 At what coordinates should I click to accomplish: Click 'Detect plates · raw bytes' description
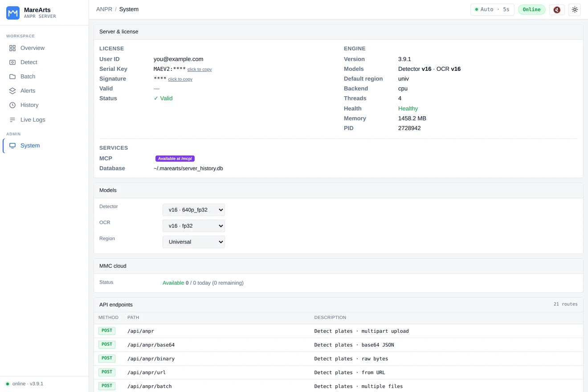(351, 359)
